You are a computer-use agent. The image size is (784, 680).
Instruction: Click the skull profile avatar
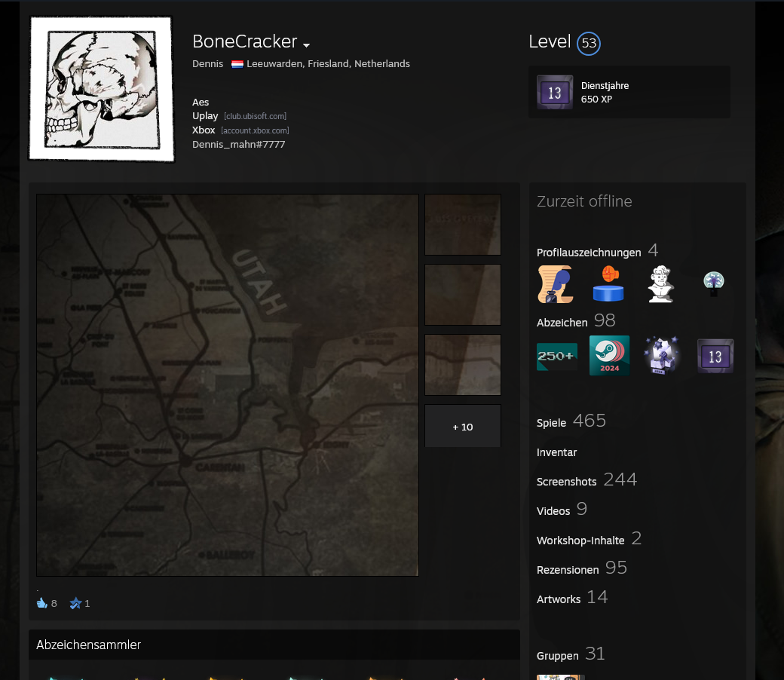click(101, 88)
